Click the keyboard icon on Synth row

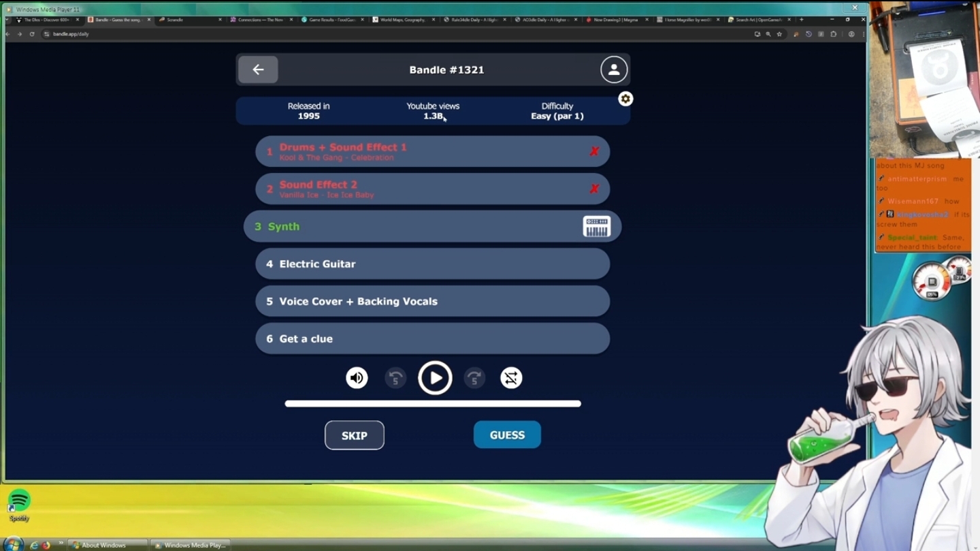pos(597,227)
